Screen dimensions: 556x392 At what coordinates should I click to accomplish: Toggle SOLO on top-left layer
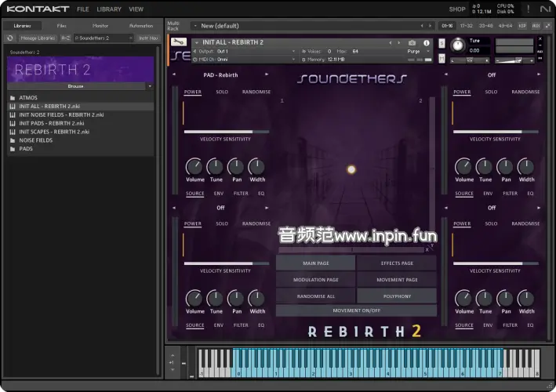click(x=222, y=92)
